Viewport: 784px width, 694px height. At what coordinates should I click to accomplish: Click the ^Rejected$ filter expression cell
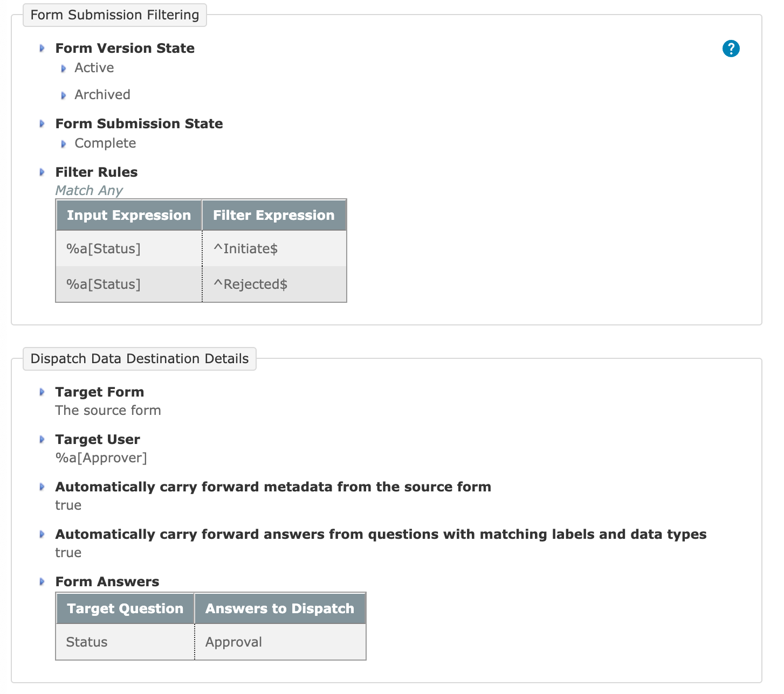click(x=274, y=284)
